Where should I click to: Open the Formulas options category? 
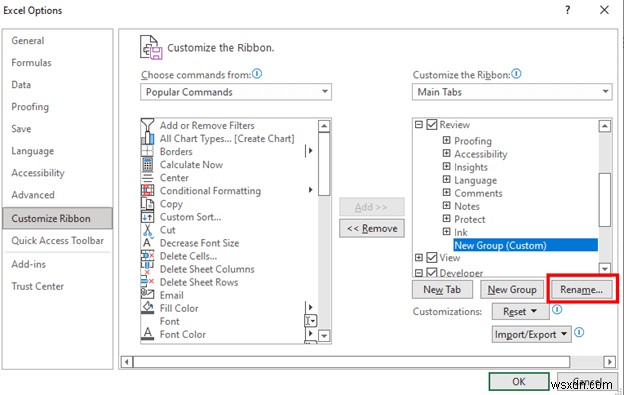[31, 63]
